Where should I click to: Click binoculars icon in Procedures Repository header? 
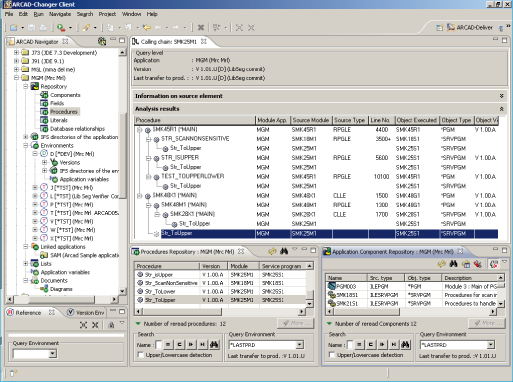(x=284, y=251)
